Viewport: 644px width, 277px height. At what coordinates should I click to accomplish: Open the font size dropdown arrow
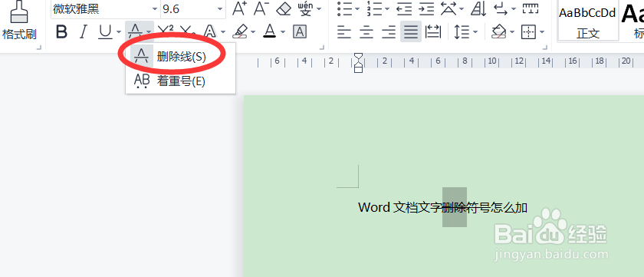(220, 9)
